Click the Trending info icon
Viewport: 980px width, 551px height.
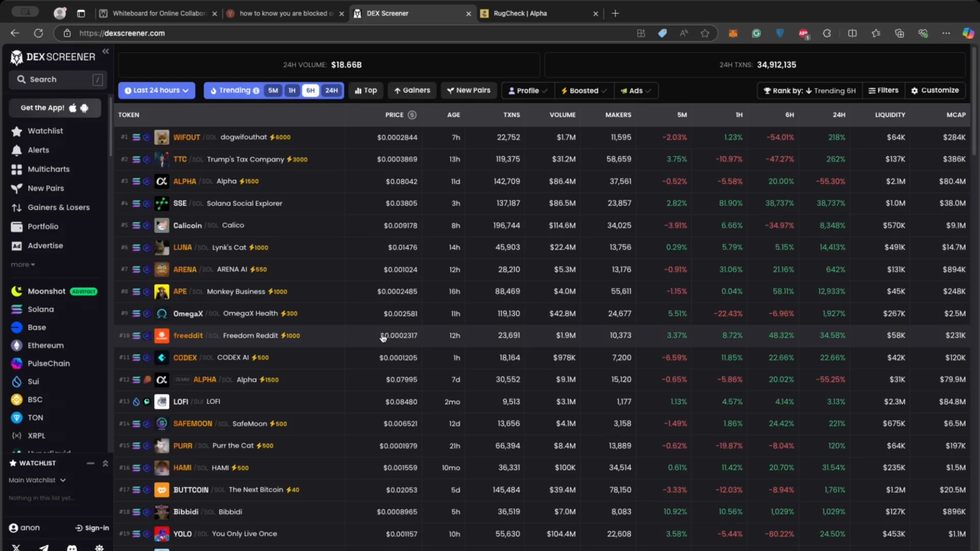(x=256, y=91)
